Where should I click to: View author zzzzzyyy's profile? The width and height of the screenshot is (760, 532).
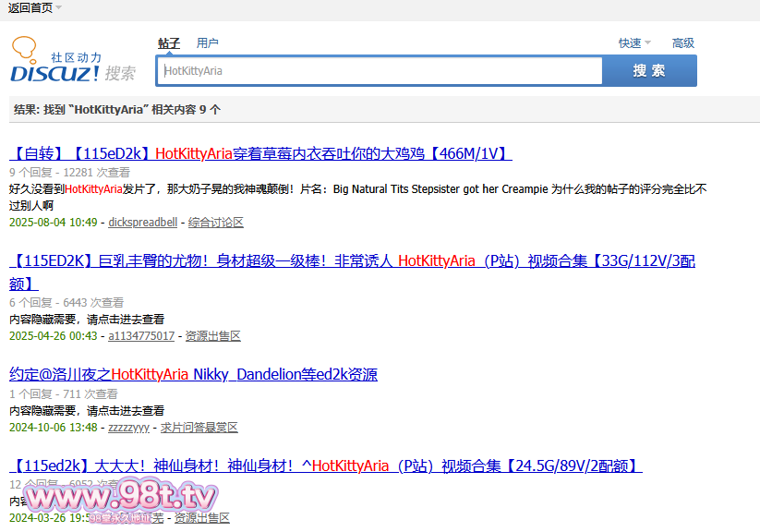tap(128, 428)
